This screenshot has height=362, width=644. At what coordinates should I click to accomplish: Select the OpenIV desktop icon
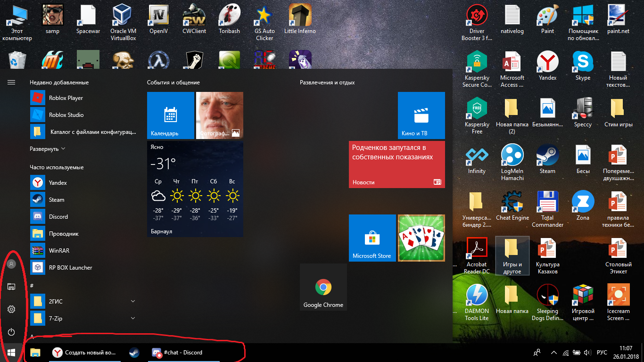point(159,20)
